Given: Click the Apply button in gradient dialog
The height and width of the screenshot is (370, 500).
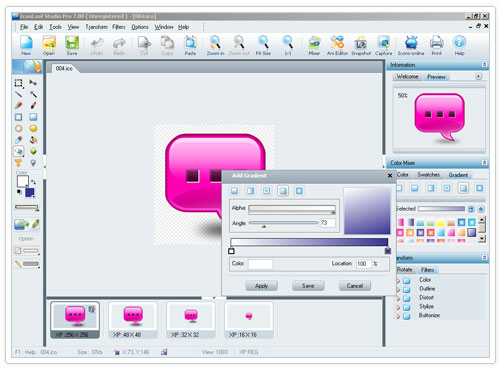Looking at the screenshot, I should click(261, 286).
